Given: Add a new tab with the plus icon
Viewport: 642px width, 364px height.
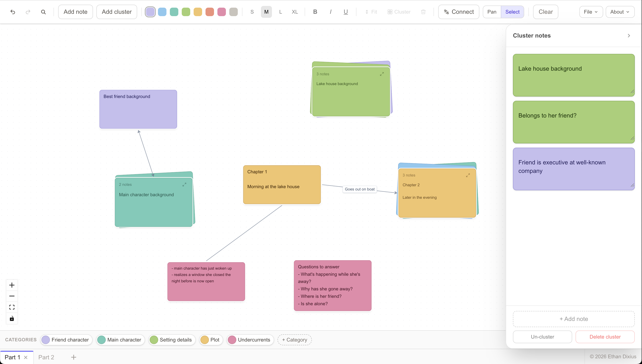Looking at the screenshot, I should point(73,357).
